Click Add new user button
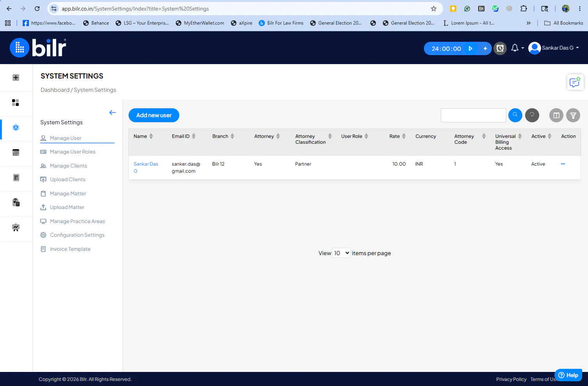 [x=154, y=115]
